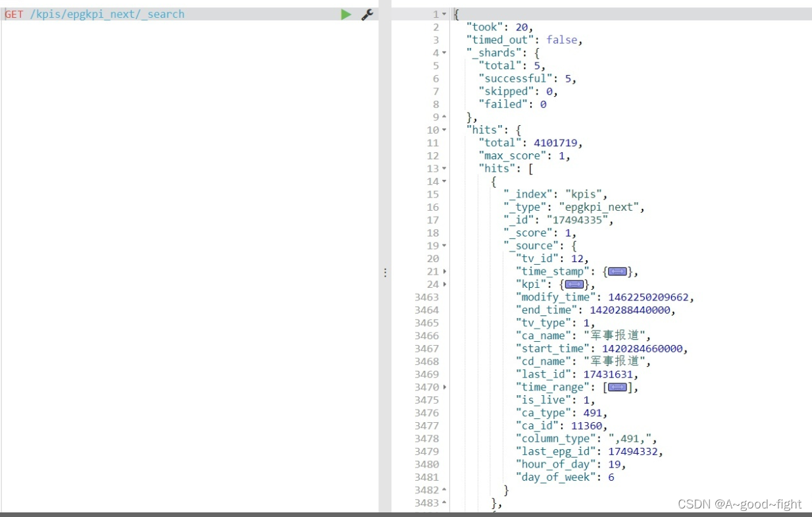Collapse the _shards fold arrow on line 4
Image resolution: width=812 pixels, height=517 pixels.
pyautogui.click(x=444, y=53)
